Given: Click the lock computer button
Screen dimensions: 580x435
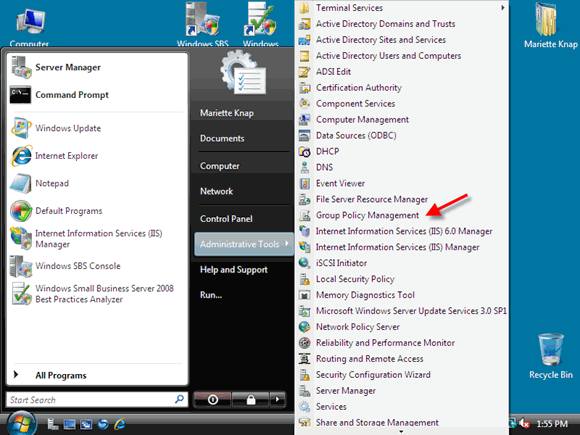Looking at the screenshot, I should (251, 399).
